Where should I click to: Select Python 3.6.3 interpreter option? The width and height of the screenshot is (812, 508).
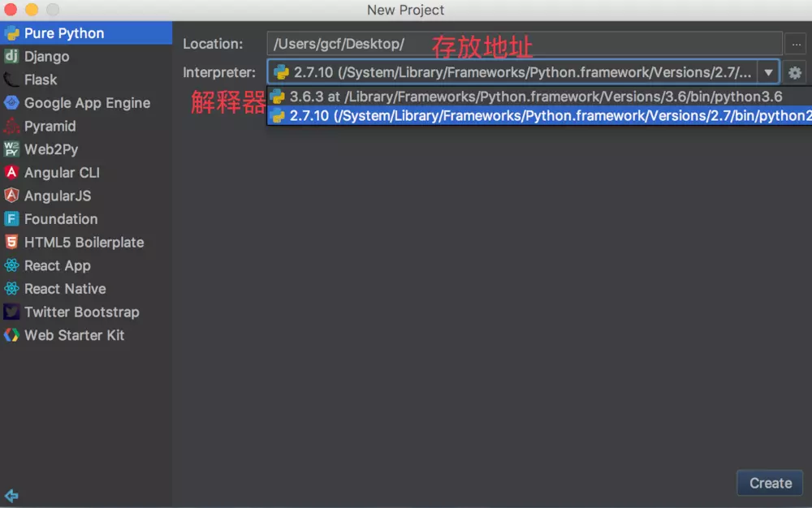pyautogui.click(x=536, y=97)
